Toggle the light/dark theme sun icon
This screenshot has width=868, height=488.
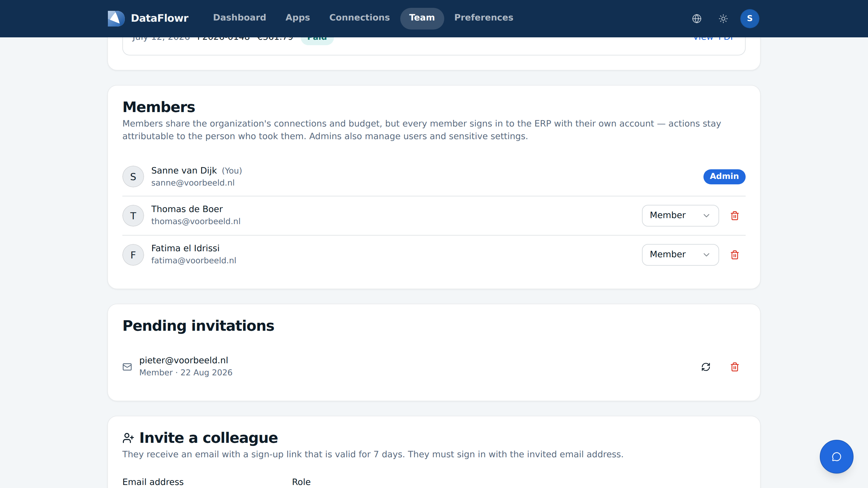point(723,18)
